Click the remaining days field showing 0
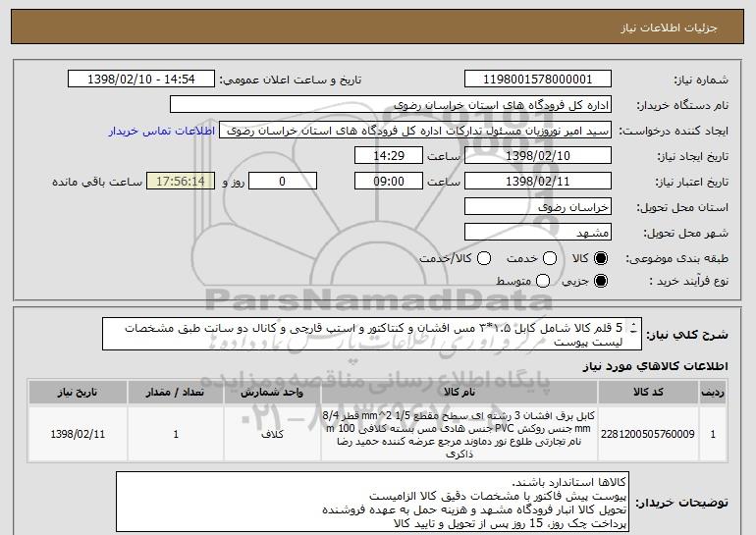The image size is (756, 535). 283,182
